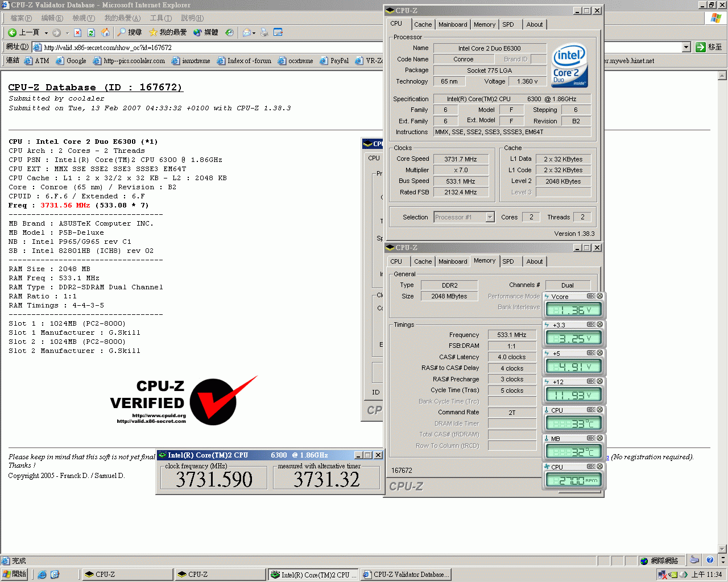Switch to Cache tab in upper CPU-Z window
The image size is (728, 582).
coord(423,24)
